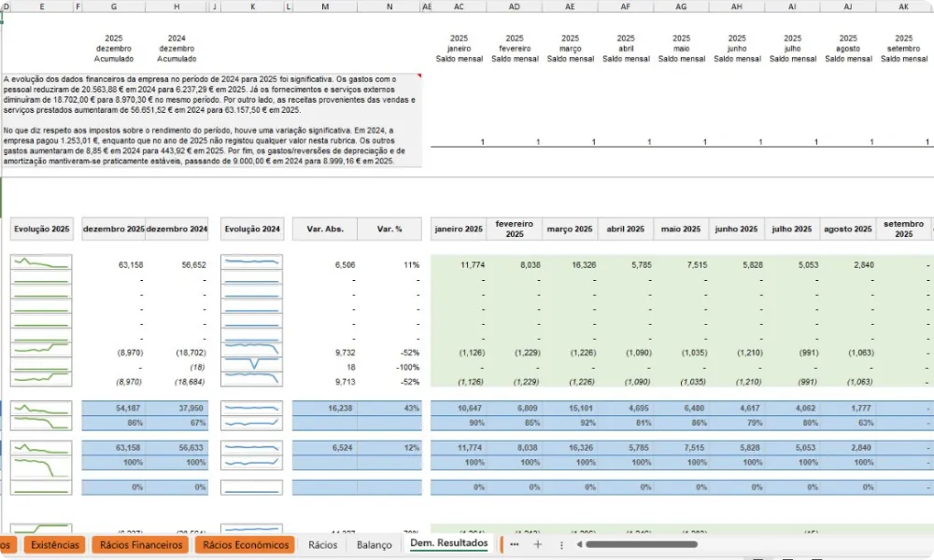Select column AJ header
This screenshot has height=560, width=934.
pos(848,7)
